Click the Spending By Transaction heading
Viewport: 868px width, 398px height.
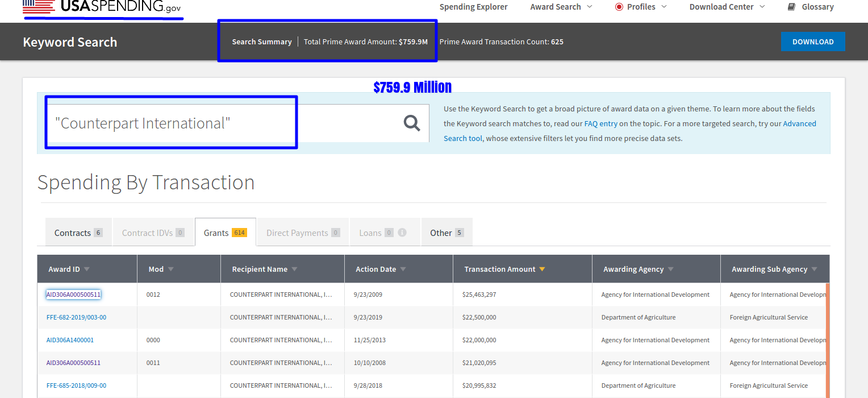[x=146, y=182]
